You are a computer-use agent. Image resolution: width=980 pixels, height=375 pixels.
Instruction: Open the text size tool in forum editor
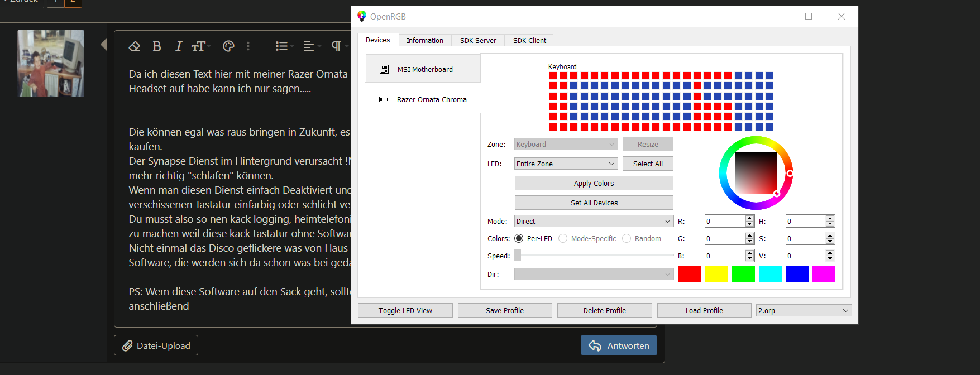point(200,46)
